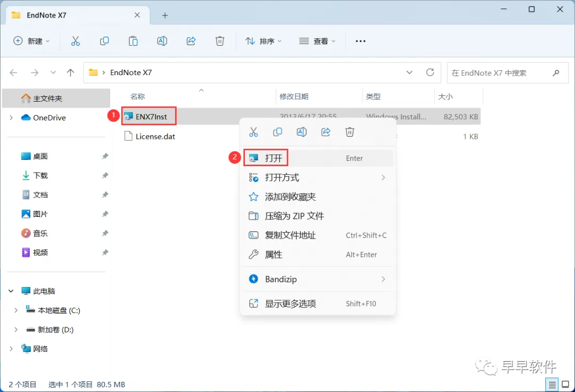Unpin 桌面 using its pin icon
575x392 pixels.
(x=105, y=156)
